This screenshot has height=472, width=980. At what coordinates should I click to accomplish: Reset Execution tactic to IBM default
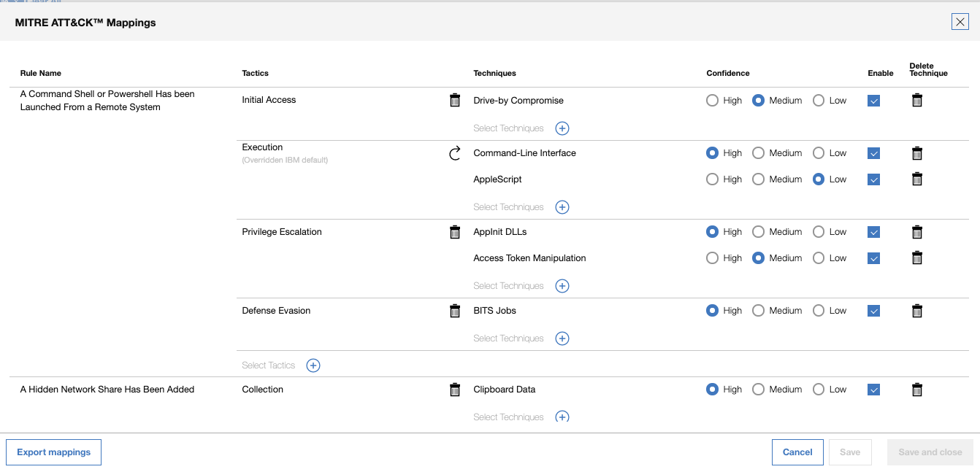(455, 153)
